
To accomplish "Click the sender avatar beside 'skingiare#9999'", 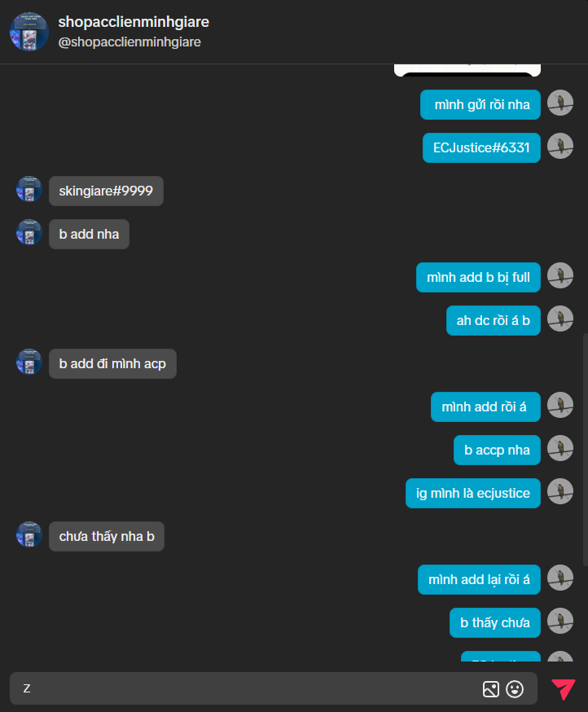I will (x=29, y=189).
